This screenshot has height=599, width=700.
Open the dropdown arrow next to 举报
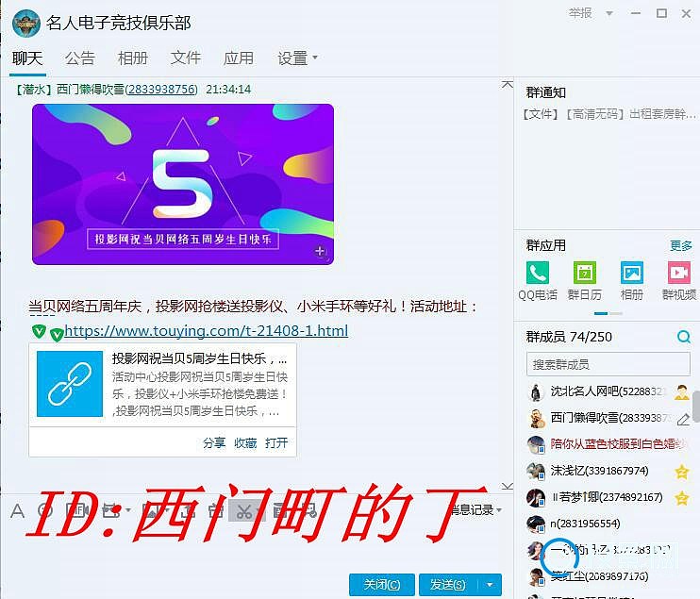coord(608,13)
